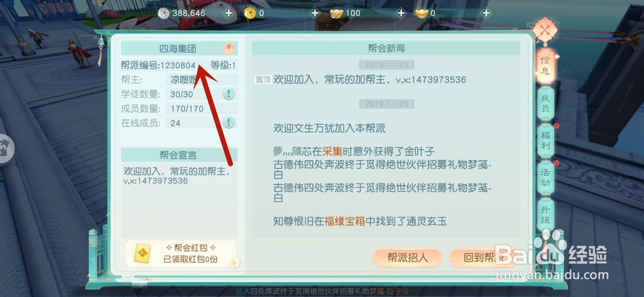
Task: Open the 升级 tab
Action: 545,214
